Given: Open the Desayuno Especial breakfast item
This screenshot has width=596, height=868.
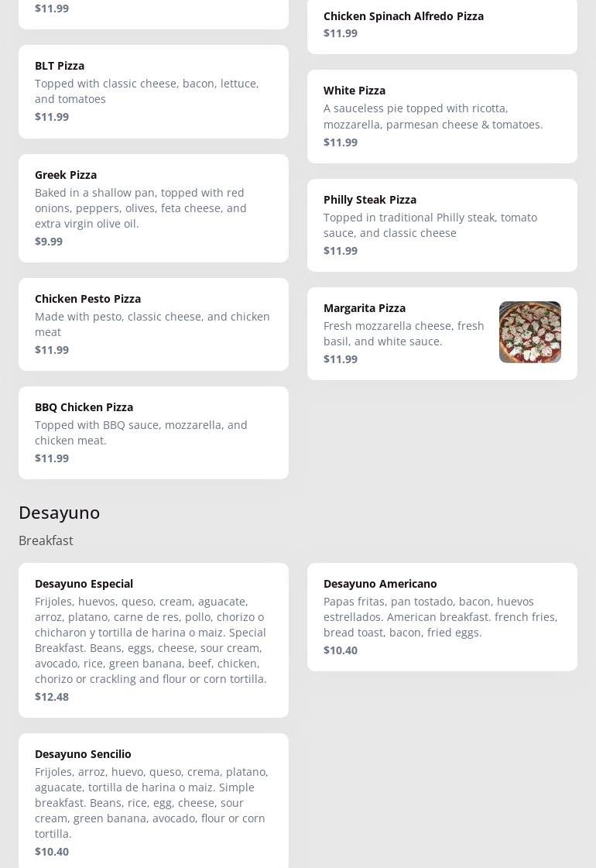Looking at the screenshot, I should (84, 584).
